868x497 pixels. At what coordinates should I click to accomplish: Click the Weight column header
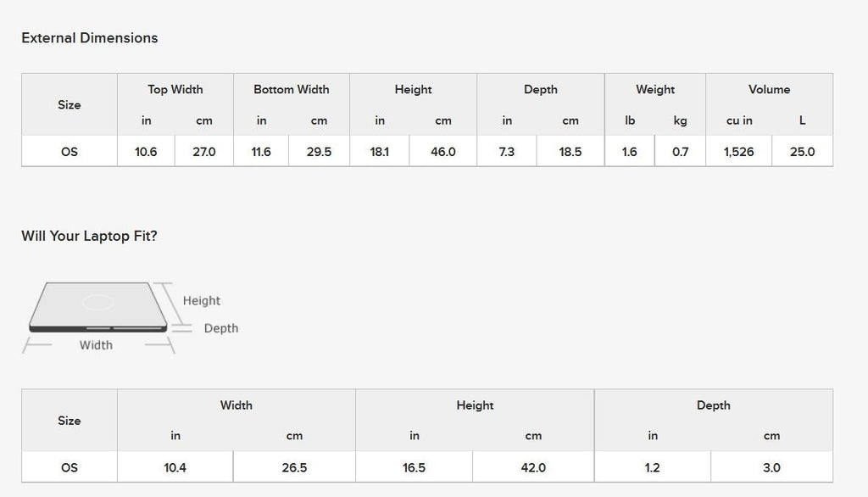[655, 89]
